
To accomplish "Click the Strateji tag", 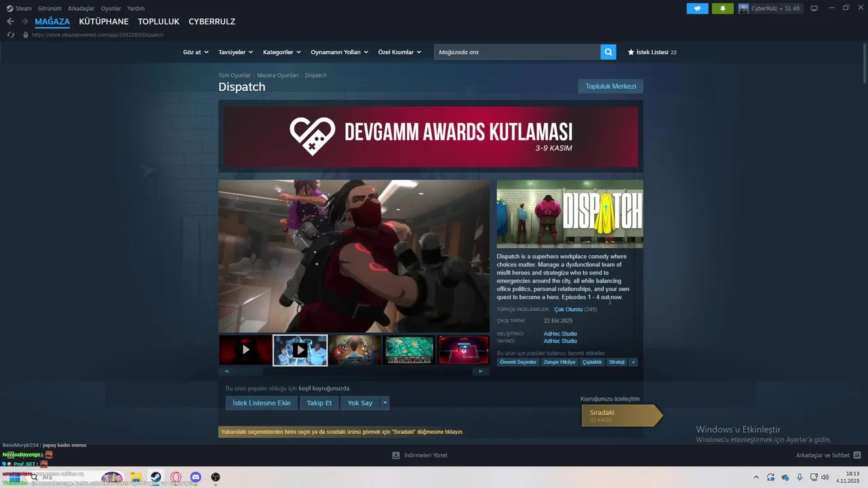I will [616, 362].
